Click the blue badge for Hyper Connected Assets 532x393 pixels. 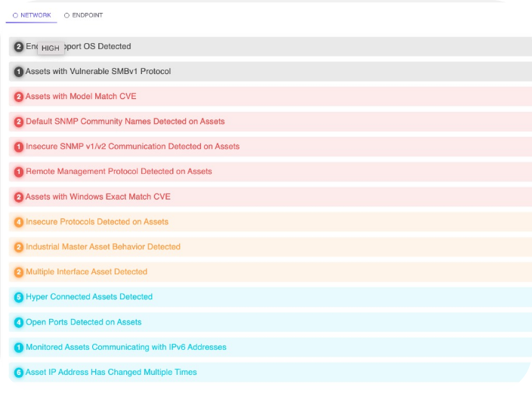[19, 297]
